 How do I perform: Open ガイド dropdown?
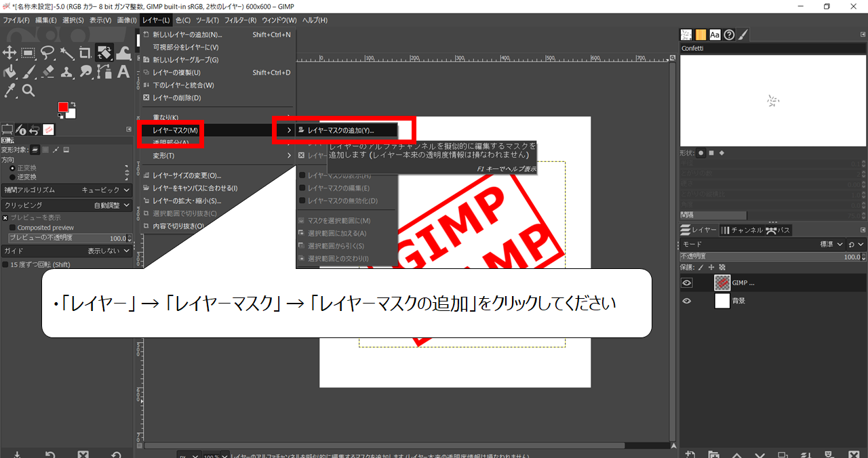point(66,251)
